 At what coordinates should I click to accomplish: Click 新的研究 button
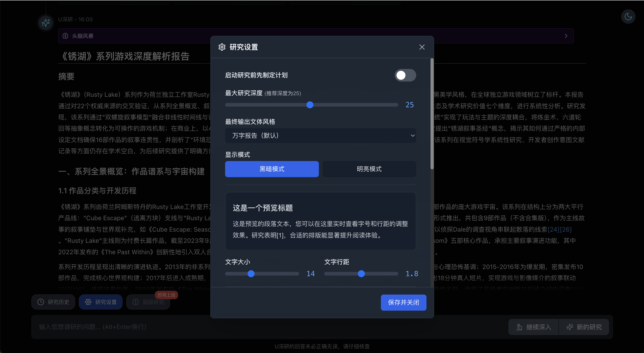[x=584, y=327]
